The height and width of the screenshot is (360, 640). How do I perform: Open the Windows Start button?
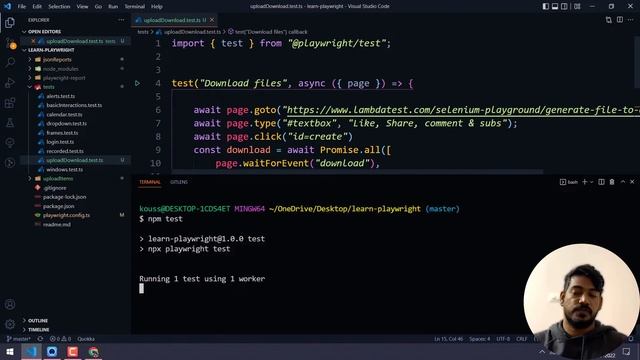(x=10, y=352)
